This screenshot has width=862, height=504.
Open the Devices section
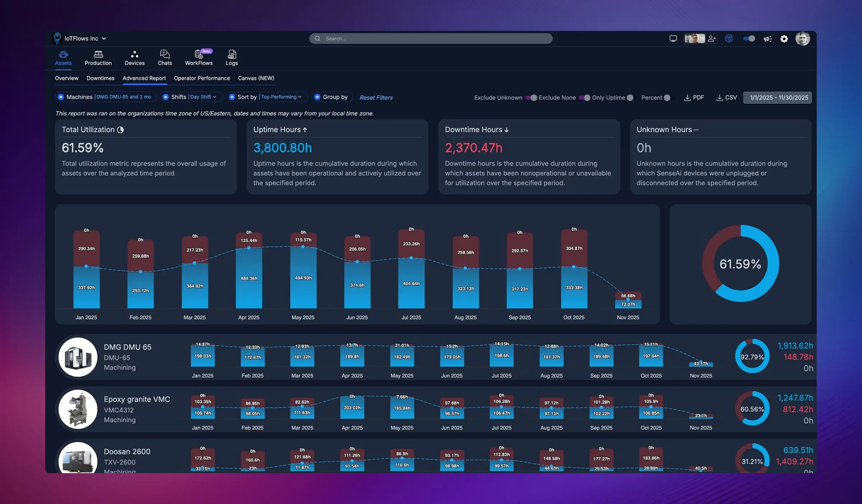pos(134,57)
